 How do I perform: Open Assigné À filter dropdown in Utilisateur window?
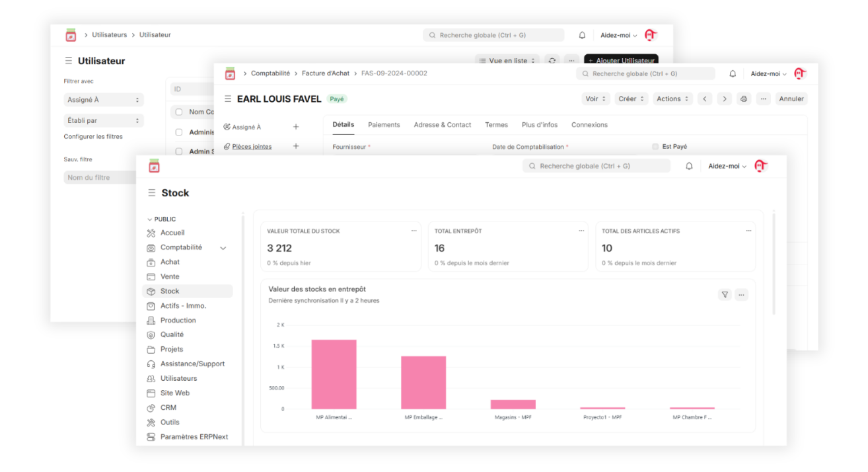click(x=104, y=100)
